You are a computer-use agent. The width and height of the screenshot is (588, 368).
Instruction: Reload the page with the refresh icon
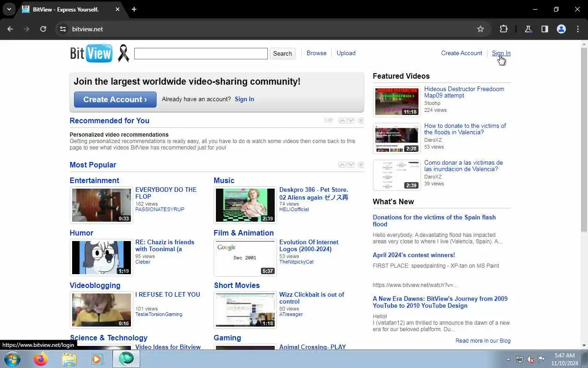pyautogui.click(x=43, y=29)
